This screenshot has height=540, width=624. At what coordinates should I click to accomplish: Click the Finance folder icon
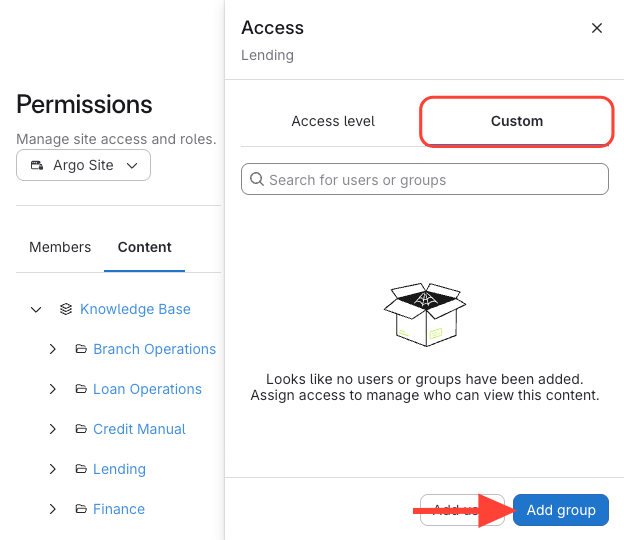pyautogui.click(x=81, y=509)
